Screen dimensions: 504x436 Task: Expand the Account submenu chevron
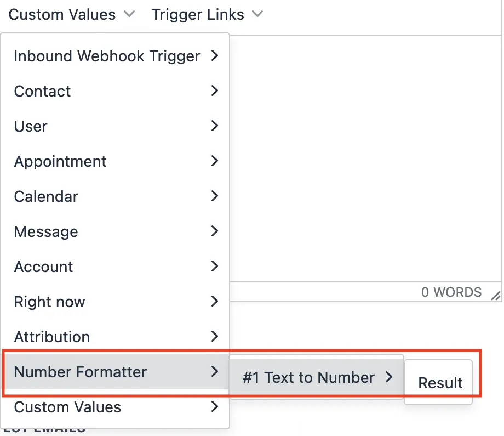pyautogui.click(x=215, y=266)
